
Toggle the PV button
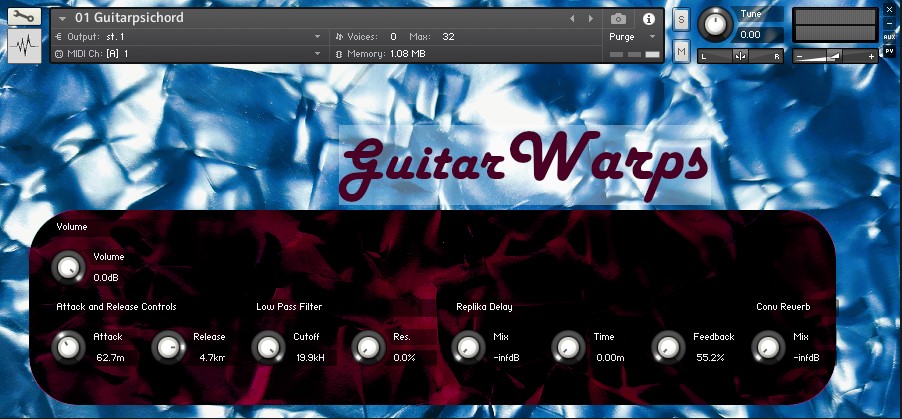(889, 51)
